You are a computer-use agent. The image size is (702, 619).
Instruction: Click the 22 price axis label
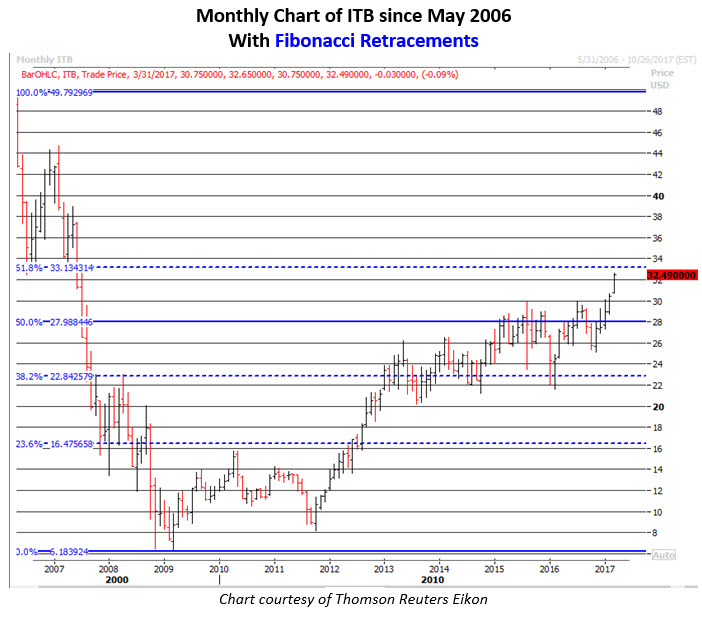pos(657,385)
